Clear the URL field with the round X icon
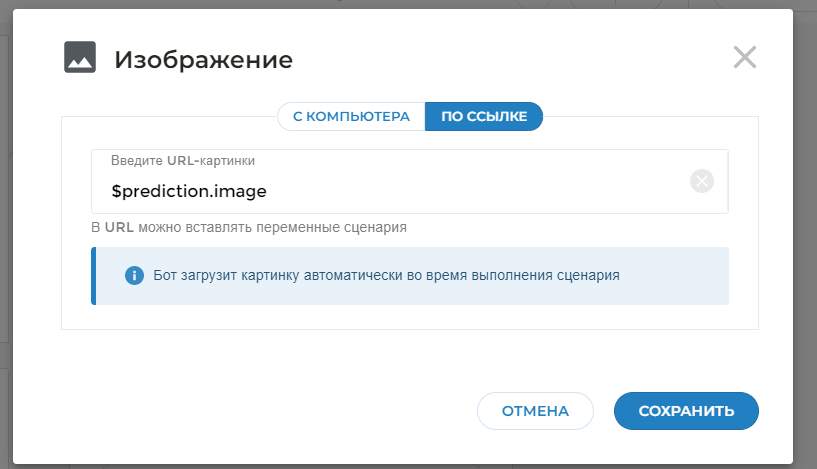Screen dimensions: 817x469 tap(702, 181)
